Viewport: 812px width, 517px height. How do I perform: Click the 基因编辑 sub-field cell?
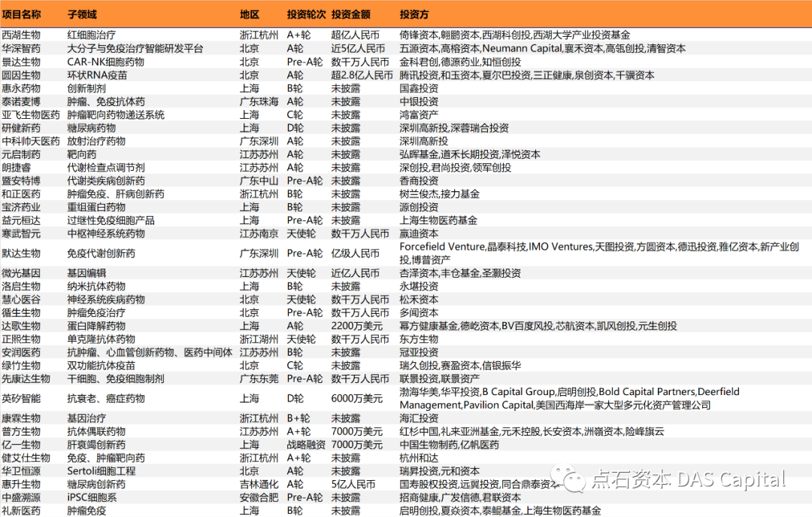pos(86,273)
